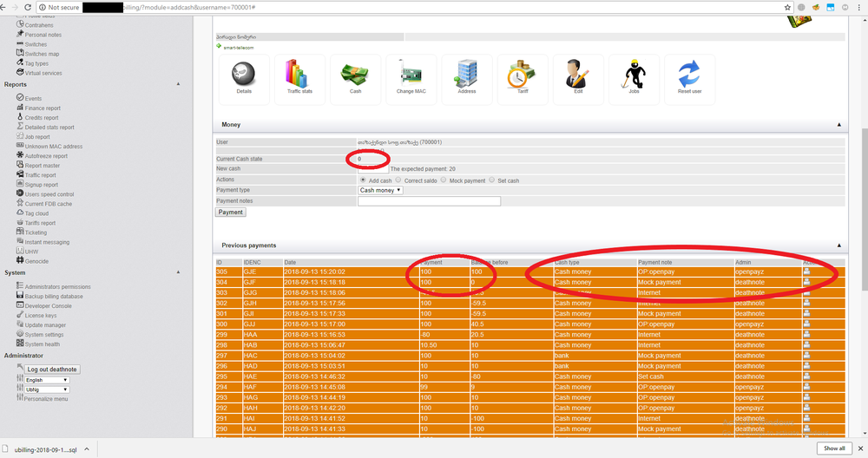Screen dimensions: 868x458
Task: Click the Log out deathnote button
Action: point(52,370)
